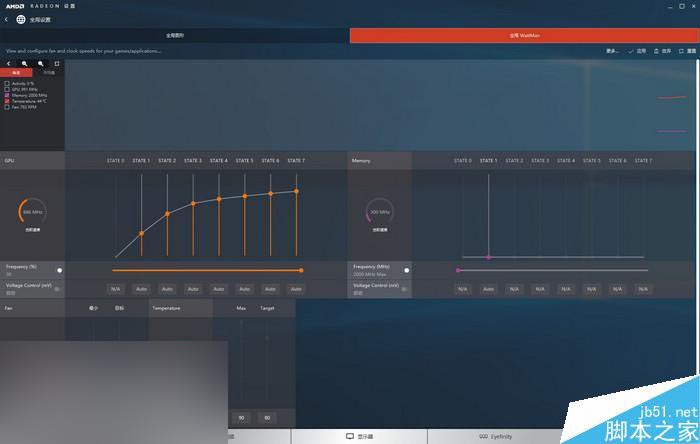Toggle the Memory Voltage Control (mV) switch

(x=404, y=289)
